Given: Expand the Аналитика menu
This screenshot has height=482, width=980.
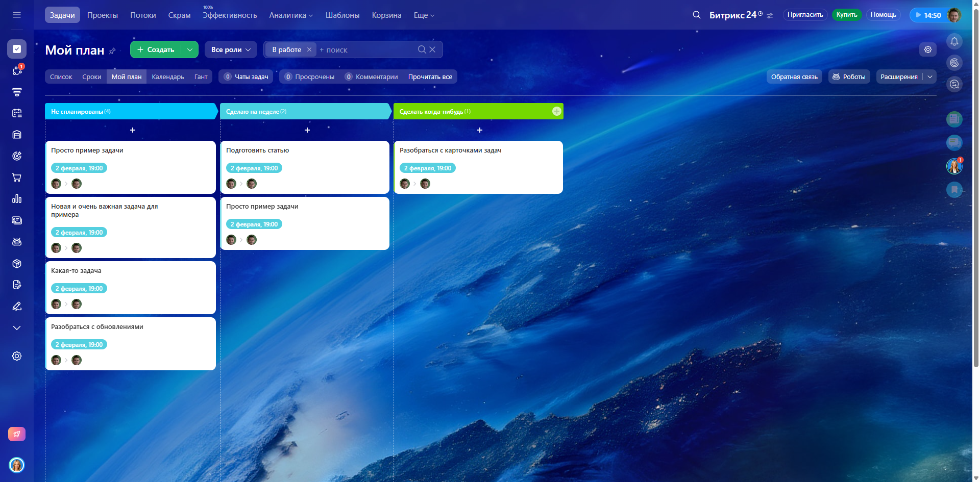Looking at the screenshot, I should pyautogui.click(x=290, y=15).
